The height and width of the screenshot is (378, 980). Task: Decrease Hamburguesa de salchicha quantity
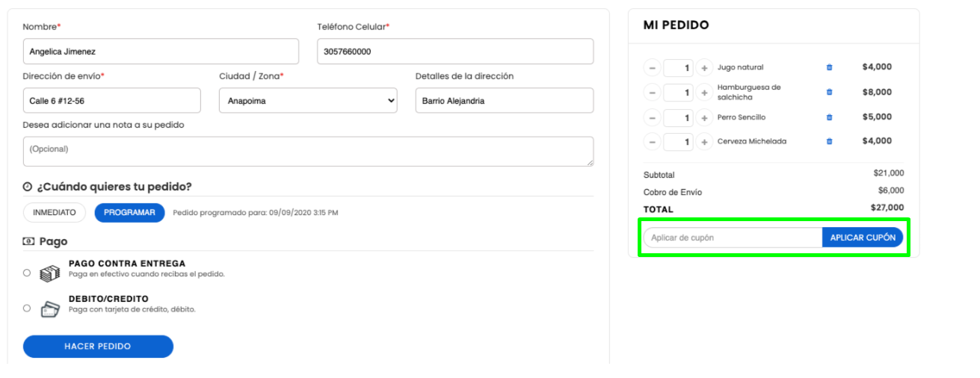652,93
